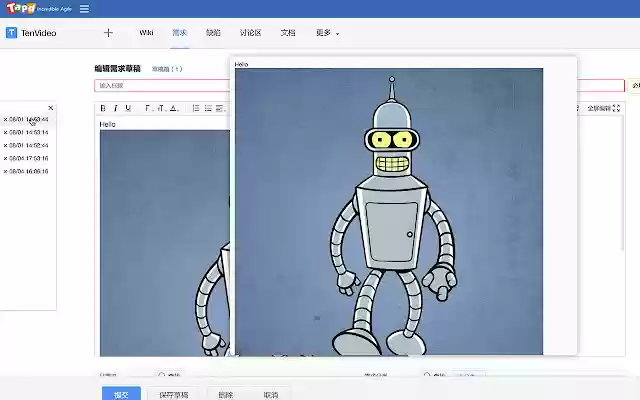Viewport: 640px width, 400px height.
Task: Click the 保存草稿 save draft button
Action: pos(174,394)
